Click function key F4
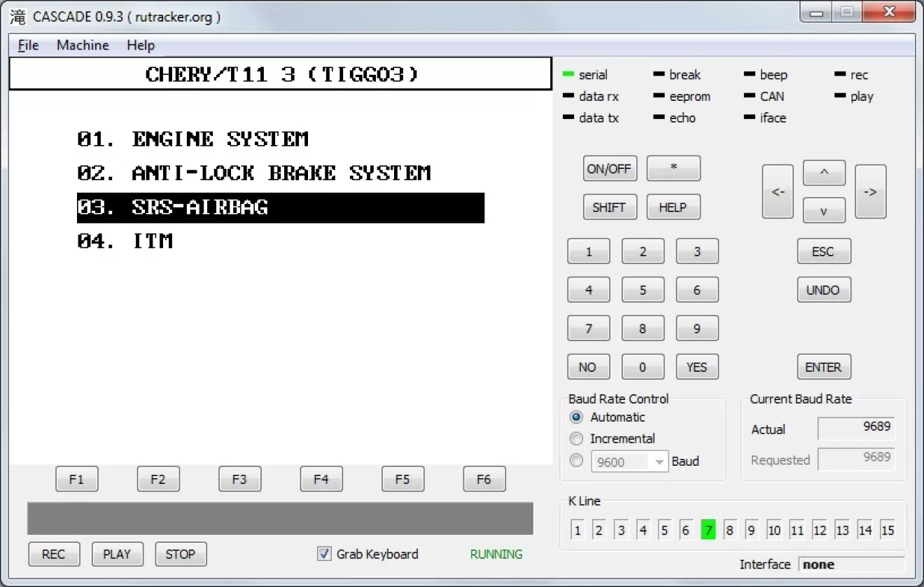The image size is (924, 587). pos(321,480)
